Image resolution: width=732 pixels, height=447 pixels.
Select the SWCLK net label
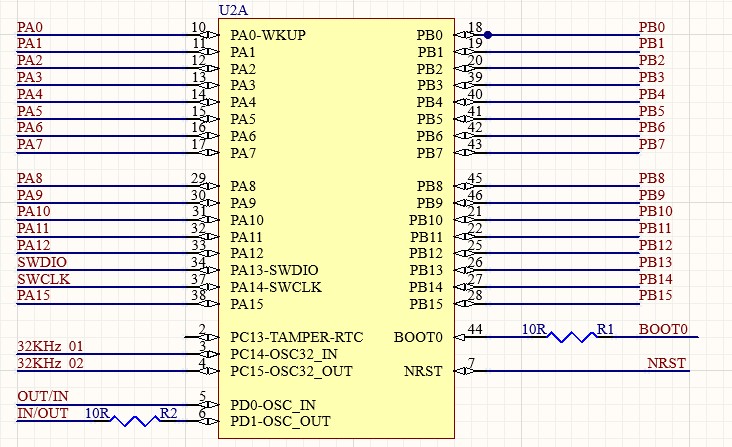click(43, 279)
